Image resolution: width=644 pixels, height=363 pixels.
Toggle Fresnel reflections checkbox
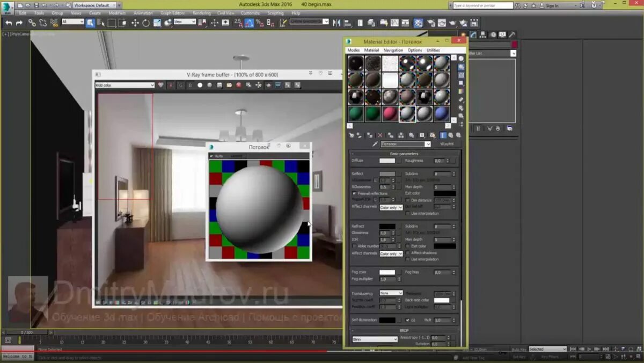(x=354, y=193)
